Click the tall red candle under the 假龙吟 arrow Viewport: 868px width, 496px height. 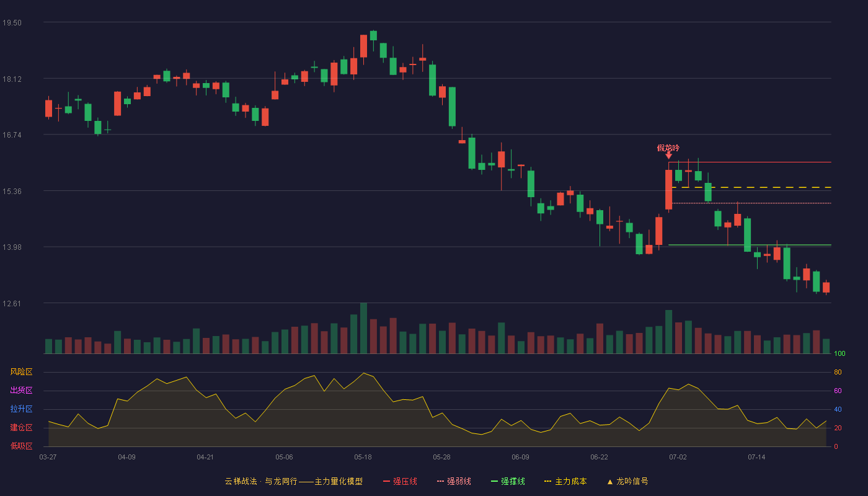(x=668, y=190)
